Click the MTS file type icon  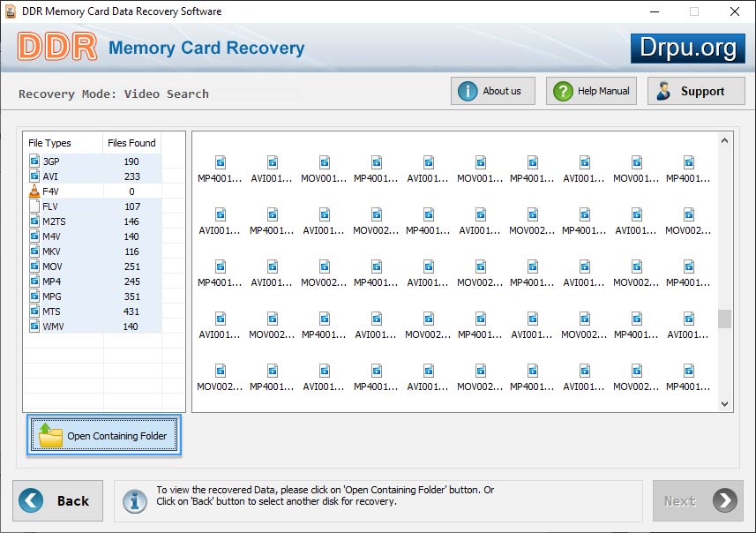(x=34, y=311)
